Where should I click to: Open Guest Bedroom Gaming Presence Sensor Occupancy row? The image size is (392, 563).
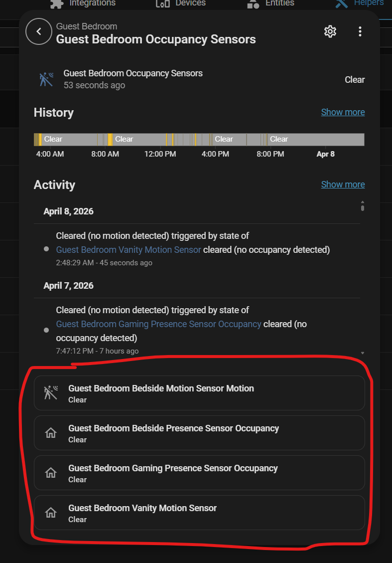click(199, 473)
